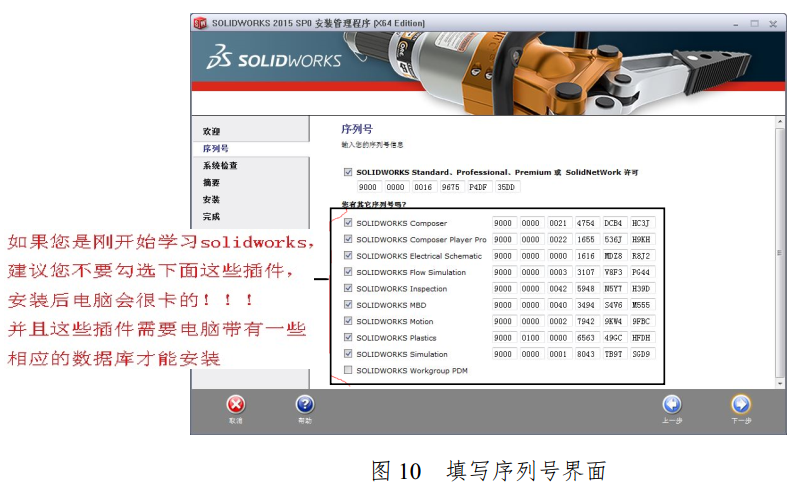Click main serial field containing 9675
The width and height of the screenshot is (802, 488).
click(x=451, y=187)
